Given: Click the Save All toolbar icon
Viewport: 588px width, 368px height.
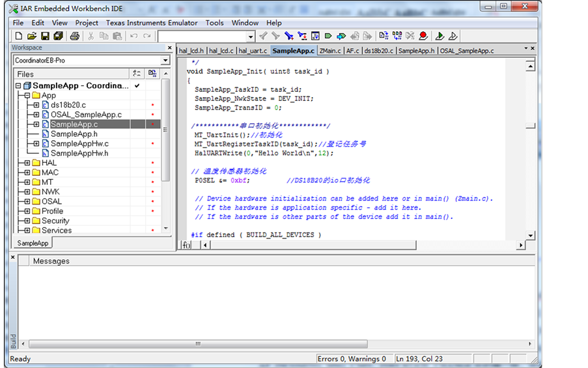Looking at the screenshot, I should [x=57, y=36].
